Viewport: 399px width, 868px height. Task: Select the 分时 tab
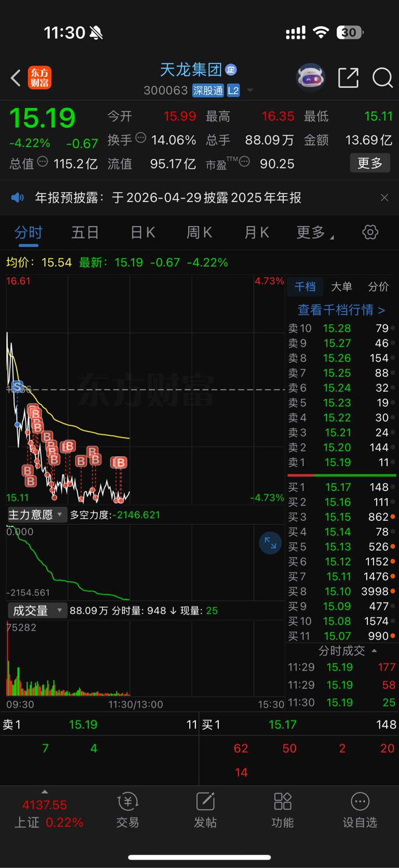tap(29, 232)
